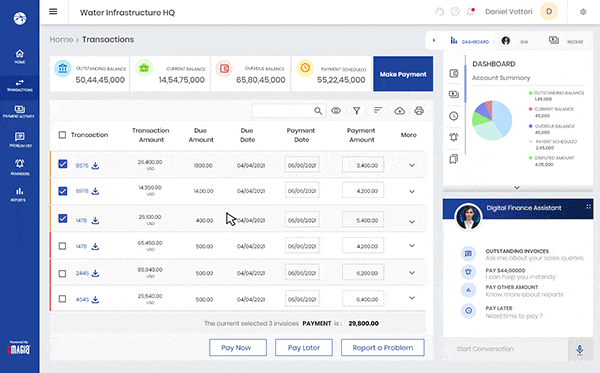This screenshot has height=373, width=600.
Task: Click the pie chart in Account Summary
Action: (x=492, y=121)
